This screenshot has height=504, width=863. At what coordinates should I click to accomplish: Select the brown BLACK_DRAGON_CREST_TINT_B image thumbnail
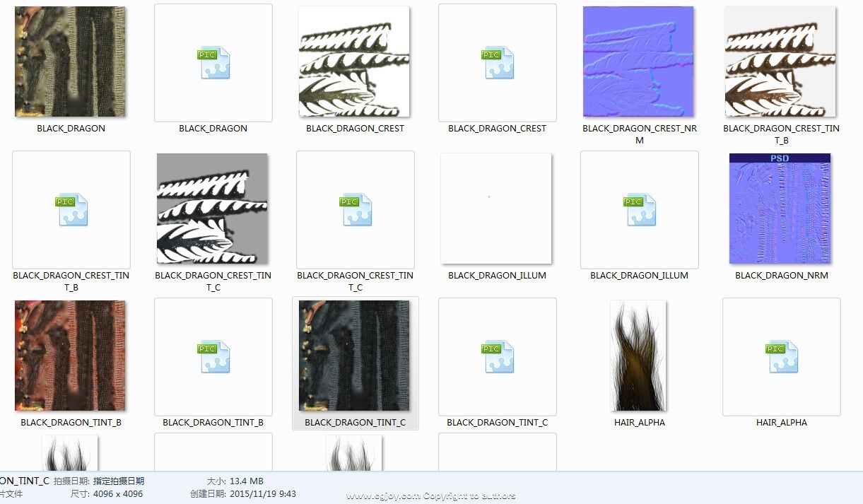[781, 61]
